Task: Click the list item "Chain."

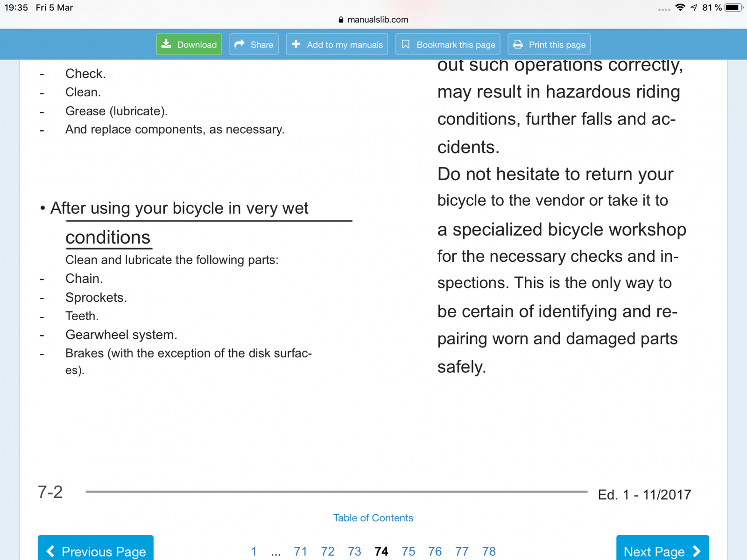Action: (84, 279)
